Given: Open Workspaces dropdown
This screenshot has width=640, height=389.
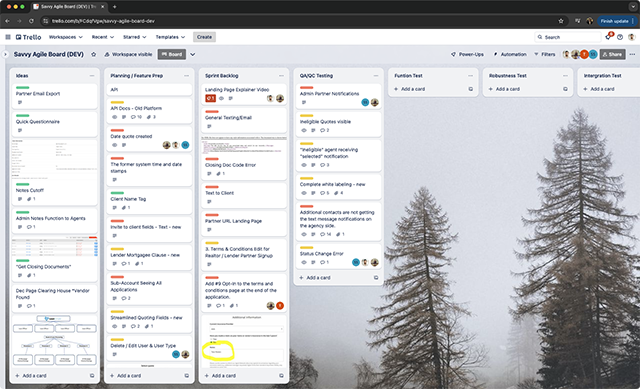Looking at the screenshot, I should click(x=66, y=37).
